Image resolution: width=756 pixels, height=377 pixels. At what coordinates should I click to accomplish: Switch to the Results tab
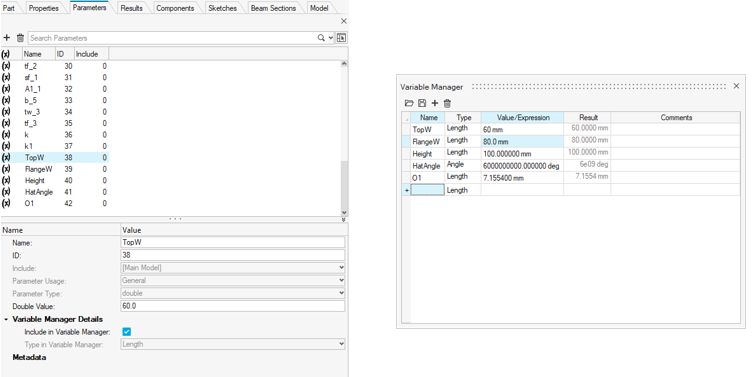132,8
